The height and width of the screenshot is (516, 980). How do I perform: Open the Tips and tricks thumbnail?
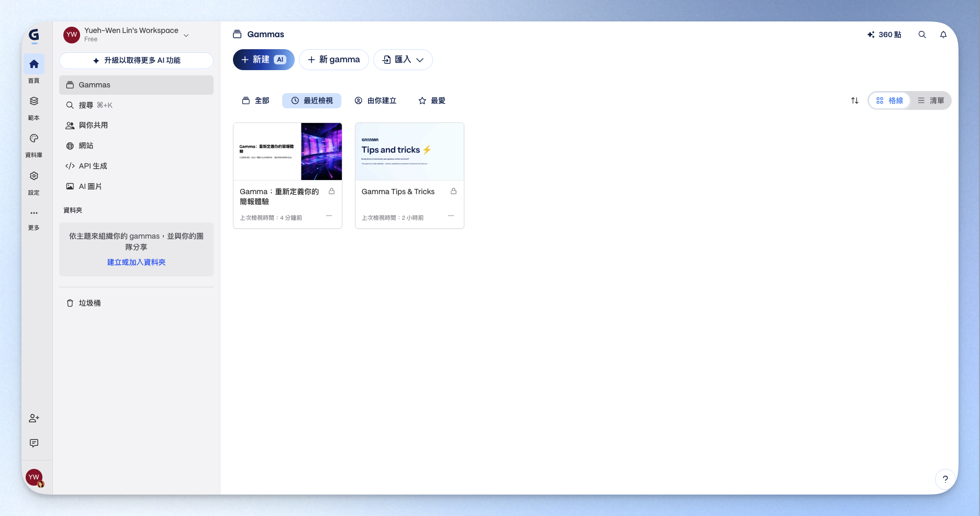point(409,152)
